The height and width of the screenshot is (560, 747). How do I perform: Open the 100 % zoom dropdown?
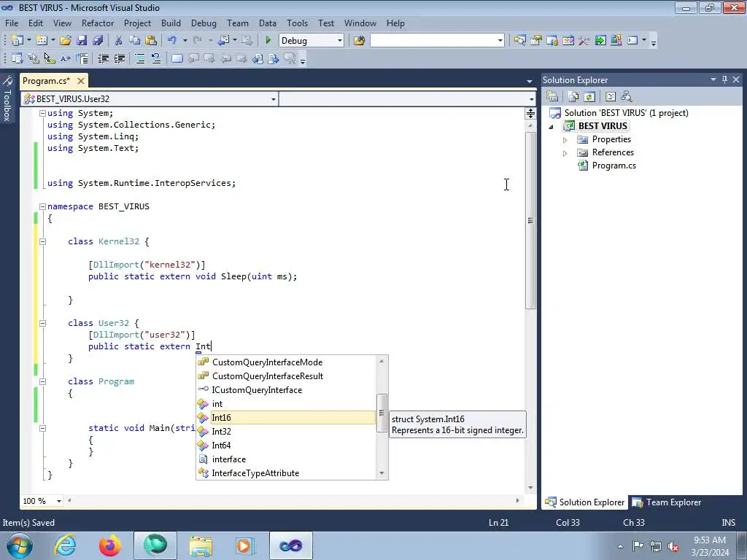pyautogui.click(x=59, y=501)
